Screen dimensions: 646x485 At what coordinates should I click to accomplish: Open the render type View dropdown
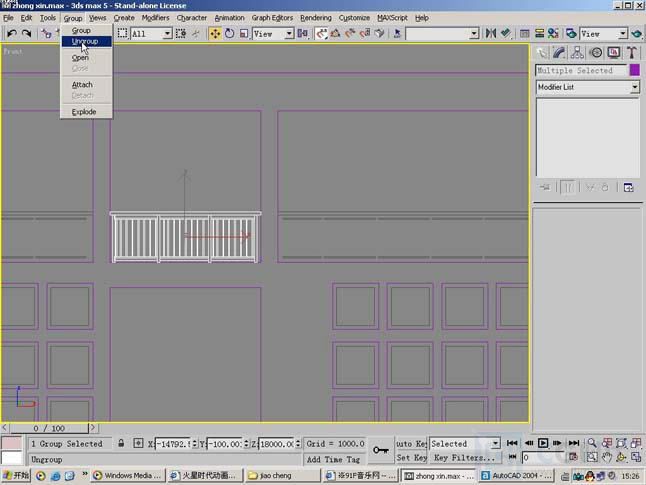click(x=623, y=34)
